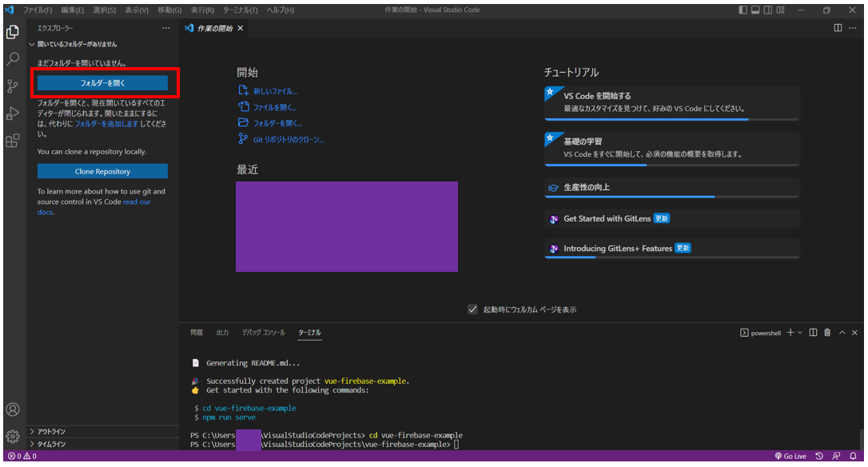
Task: Split the terminal pane
Action: (813, 333)
